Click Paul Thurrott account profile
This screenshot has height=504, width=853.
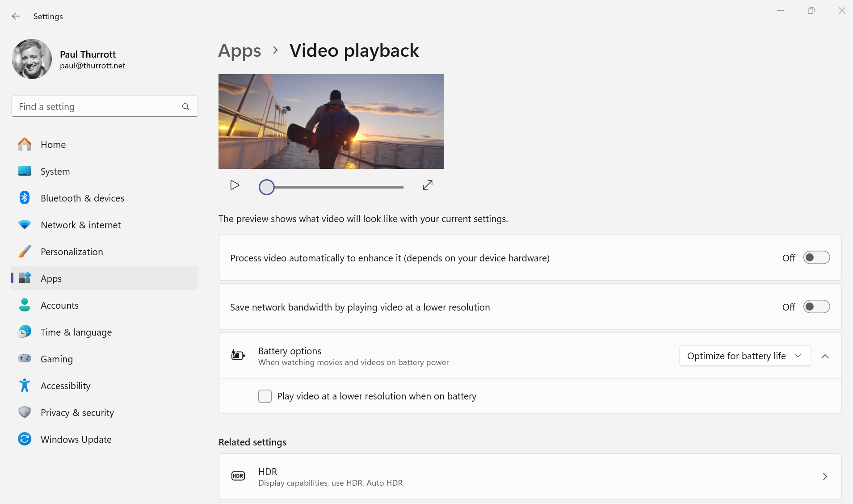point(69,59)
